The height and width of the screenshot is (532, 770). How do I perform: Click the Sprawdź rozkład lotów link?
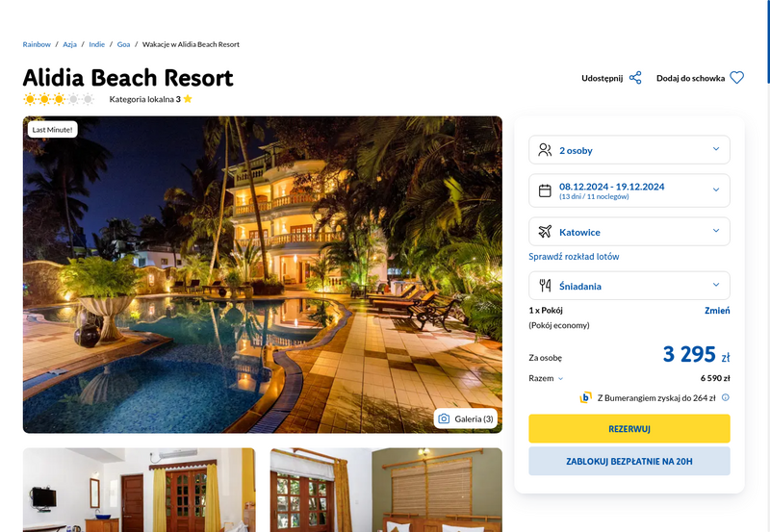click(574, 256)
